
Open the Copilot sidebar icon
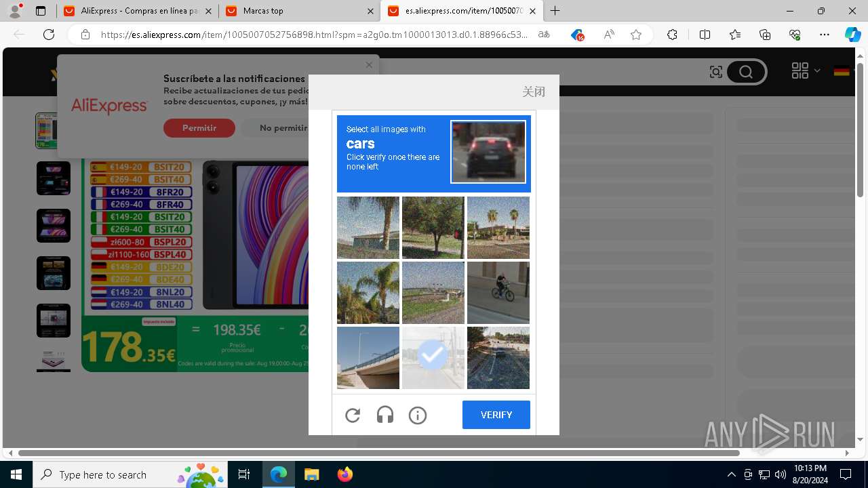pos(852,35)
